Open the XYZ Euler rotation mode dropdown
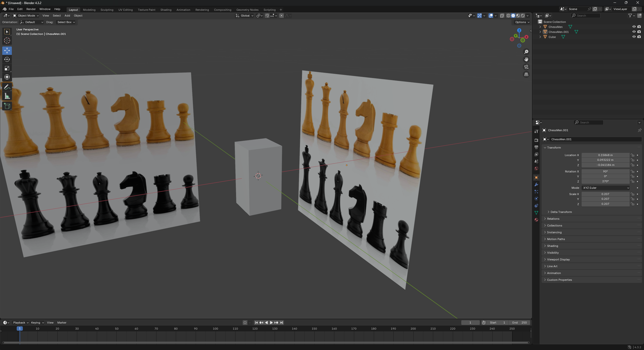 click(x=606, y=188)
